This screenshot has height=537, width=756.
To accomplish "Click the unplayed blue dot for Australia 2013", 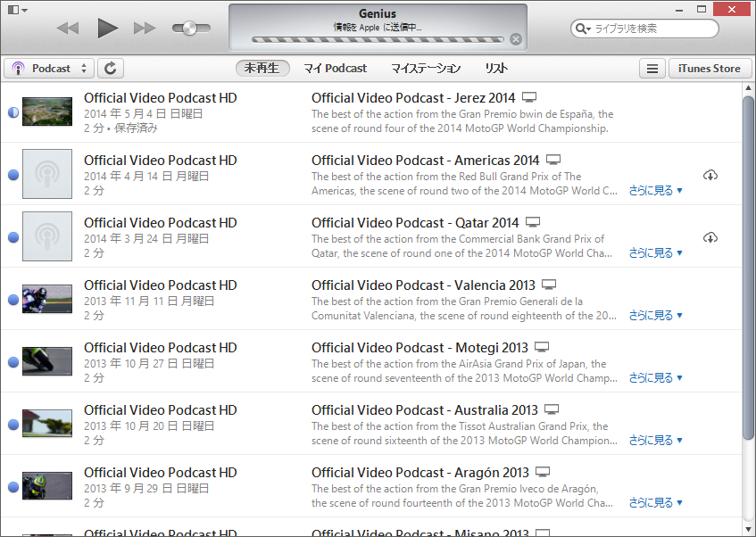I will tap(13, 425).
